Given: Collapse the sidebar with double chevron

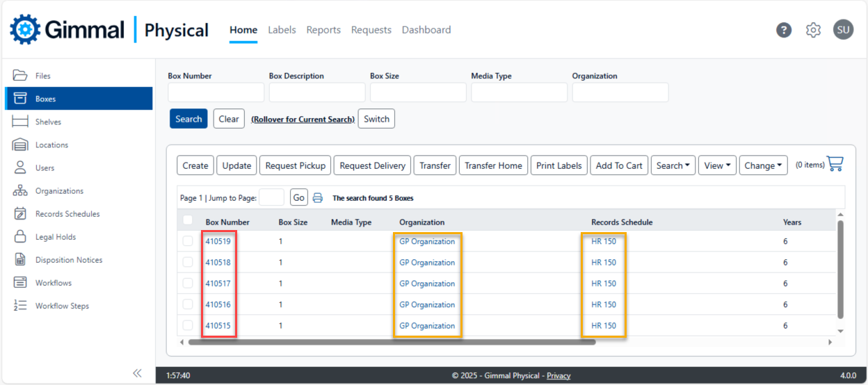Looking at the screenshot, I should (137, 373).
